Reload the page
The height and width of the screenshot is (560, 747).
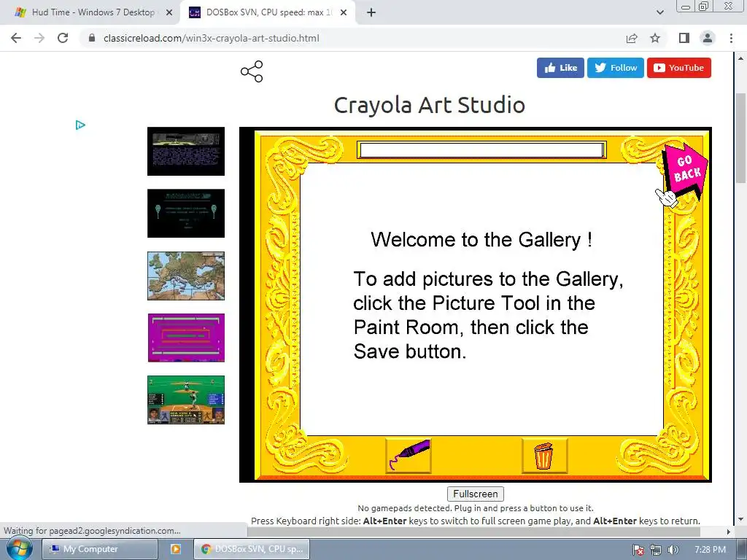tap(63, 38)
